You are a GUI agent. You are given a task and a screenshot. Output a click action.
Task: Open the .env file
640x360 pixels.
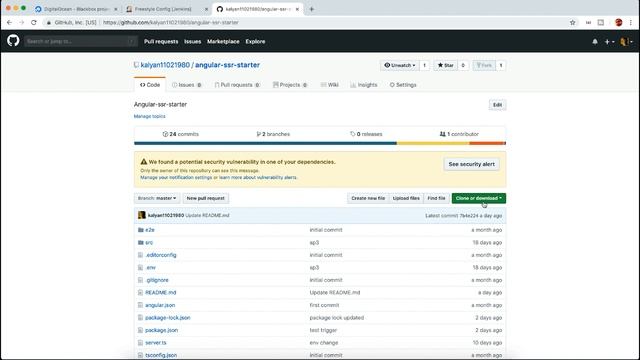(x=151, y=268)
